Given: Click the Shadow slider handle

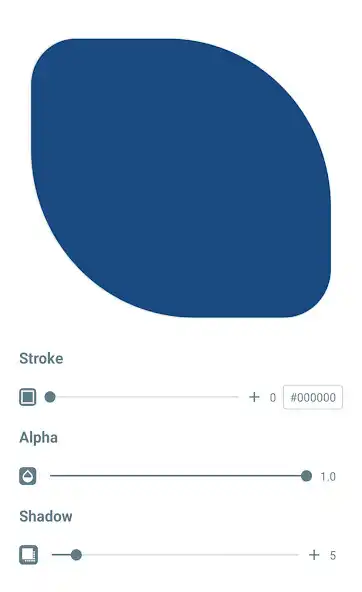Looking at the screenshot, I should click(x=76, y=555).
